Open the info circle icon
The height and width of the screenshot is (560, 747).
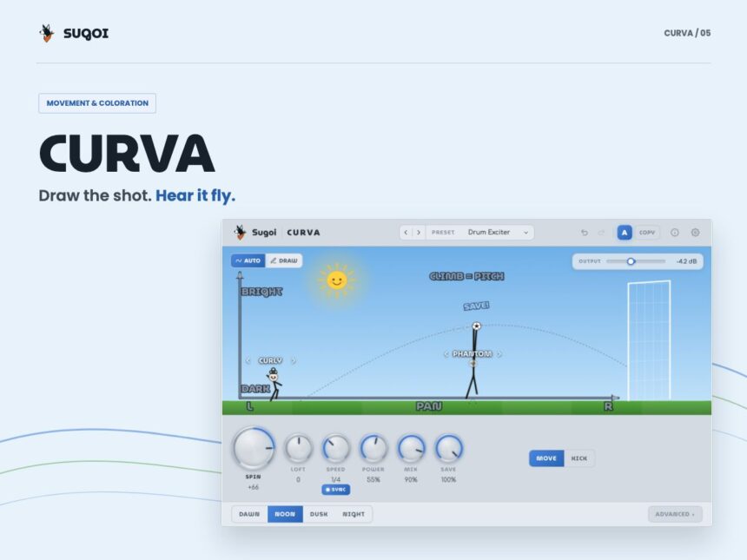coord(675,233)
